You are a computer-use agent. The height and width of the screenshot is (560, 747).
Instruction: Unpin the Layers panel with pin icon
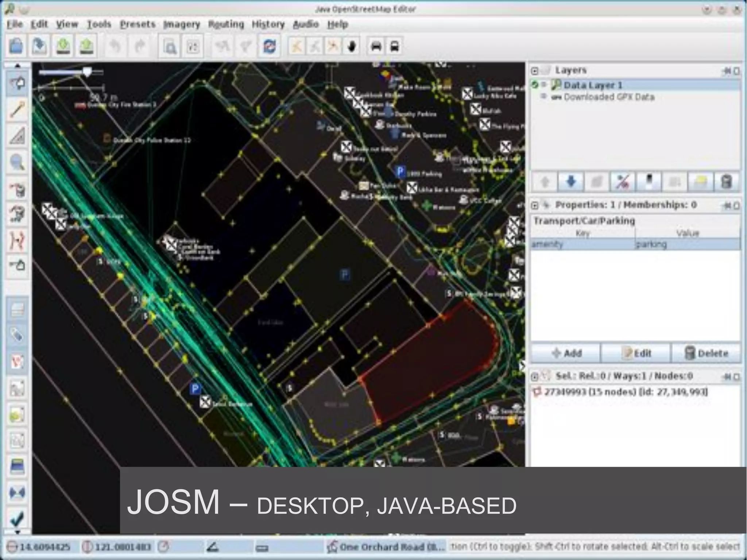(726, 71)
